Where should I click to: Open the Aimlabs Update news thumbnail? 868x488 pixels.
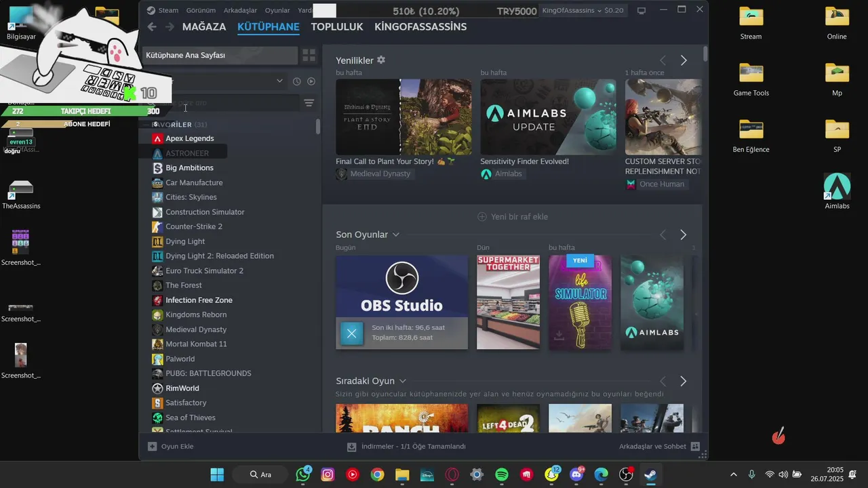pos(548,117)
